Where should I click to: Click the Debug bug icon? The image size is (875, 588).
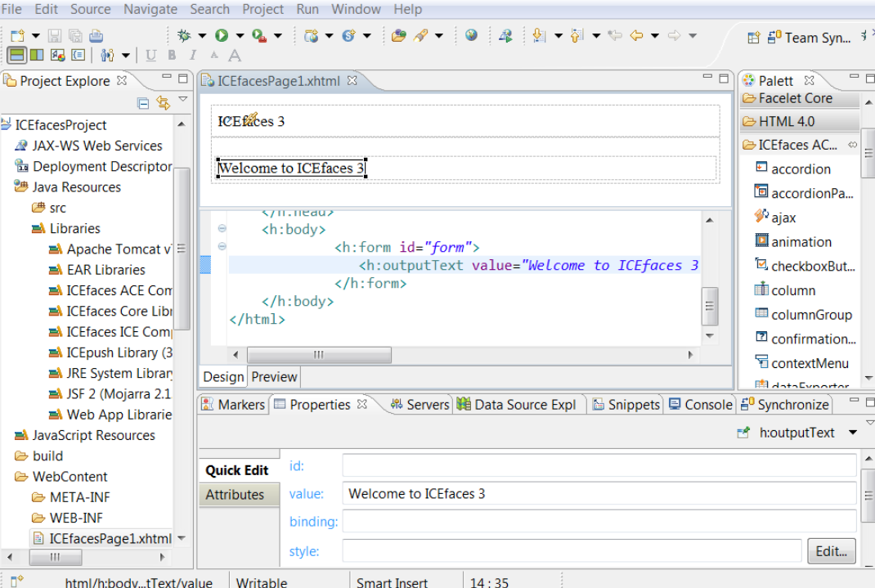pos(184,36)
